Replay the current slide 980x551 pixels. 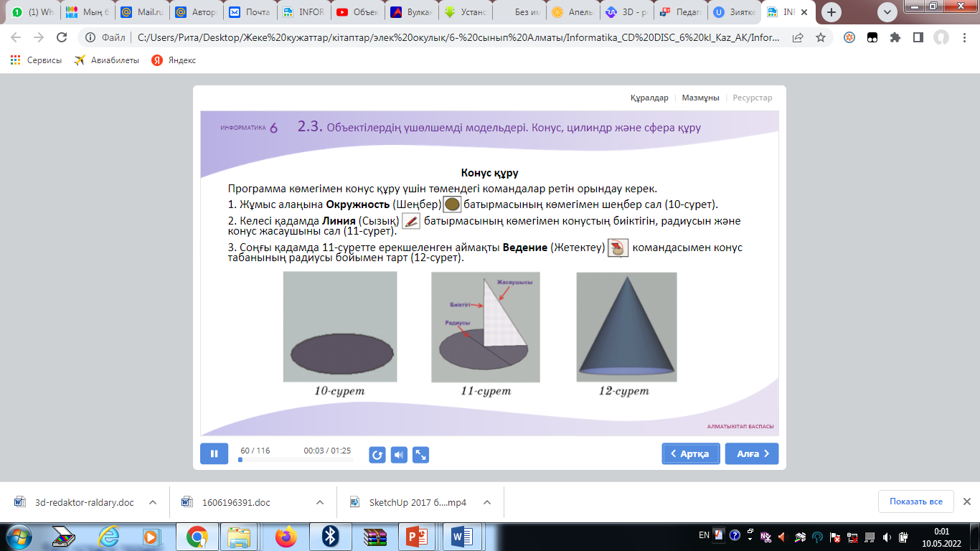pyautogui.click(x=377, y=455)
